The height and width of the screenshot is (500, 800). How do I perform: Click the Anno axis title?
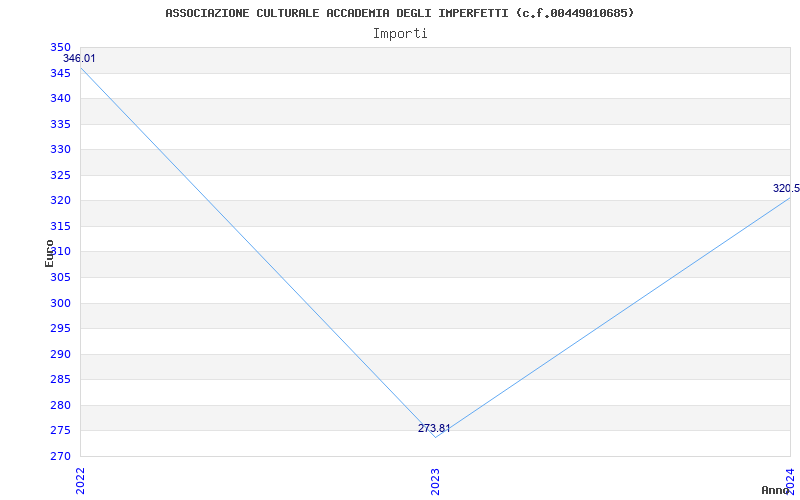[x=775, y=490]
